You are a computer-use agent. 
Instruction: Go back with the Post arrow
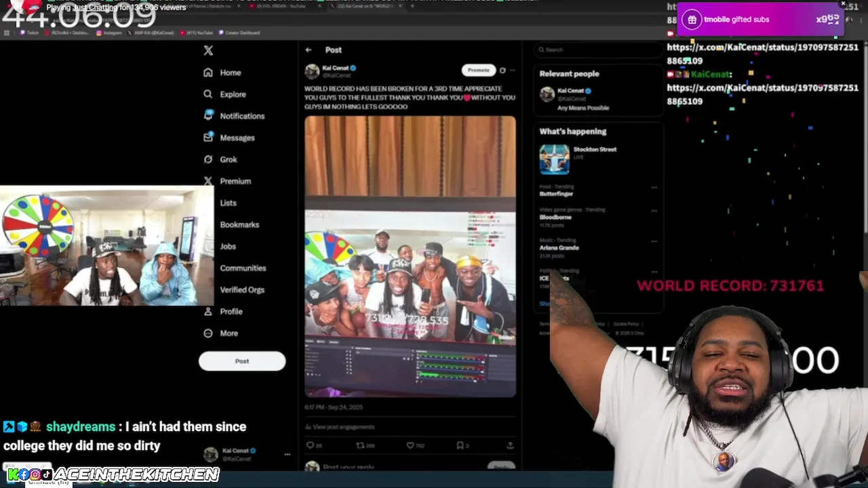pos(309,50)
